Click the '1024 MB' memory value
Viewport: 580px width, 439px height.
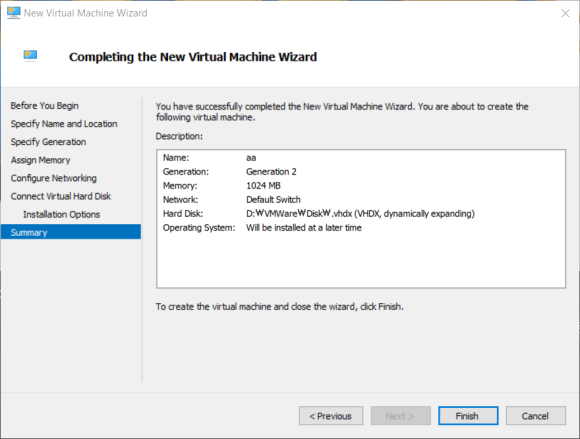263,186
